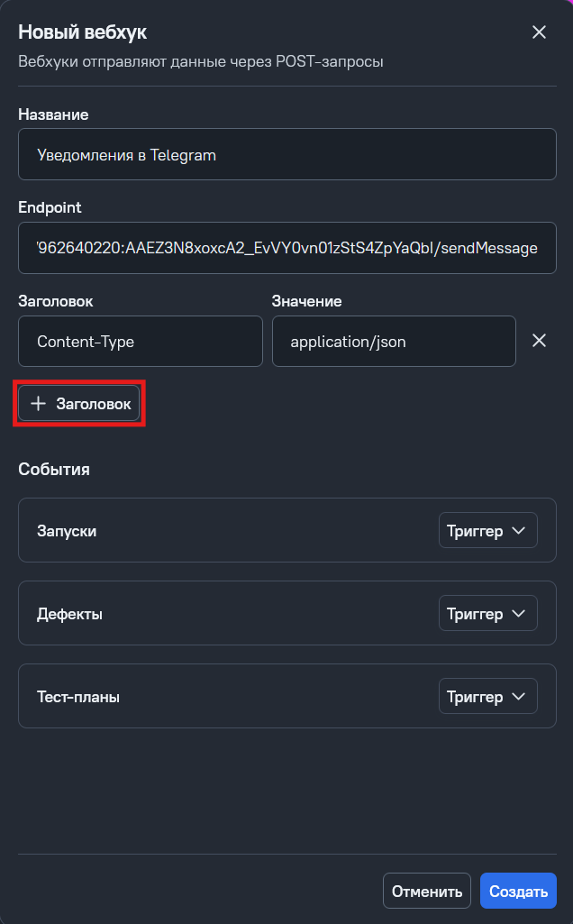Close the Новый вебхук dialog
The width and height of the screenshot is (573, 924).
pyautogui.click(x=539, y=32)
